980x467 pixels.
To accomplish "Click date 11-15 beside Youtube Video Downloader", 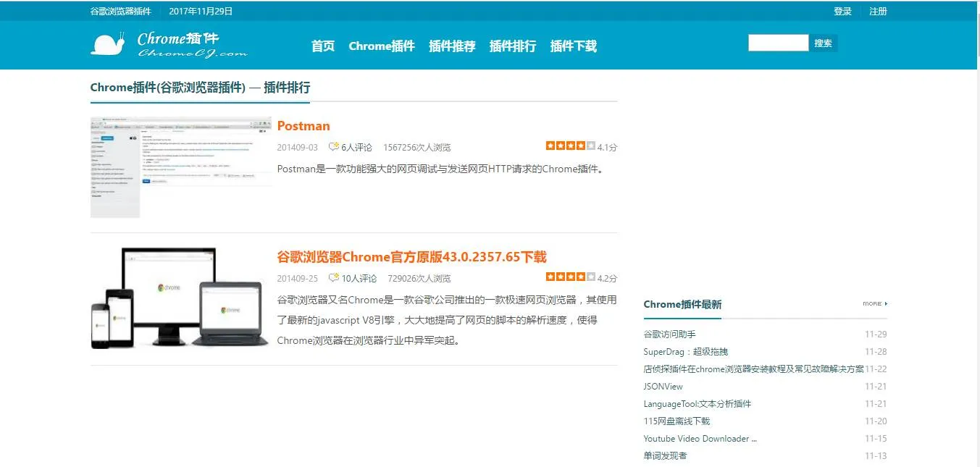I will pos(876,439).
